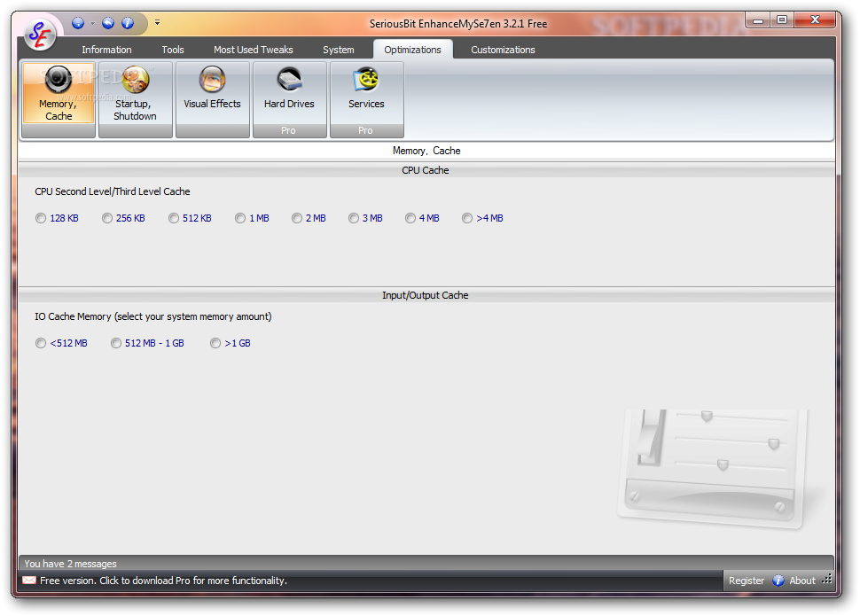The width and height of the screenshot is (860, 616).
Task: Select the Optimizations tab
Action: coord(412,50)
